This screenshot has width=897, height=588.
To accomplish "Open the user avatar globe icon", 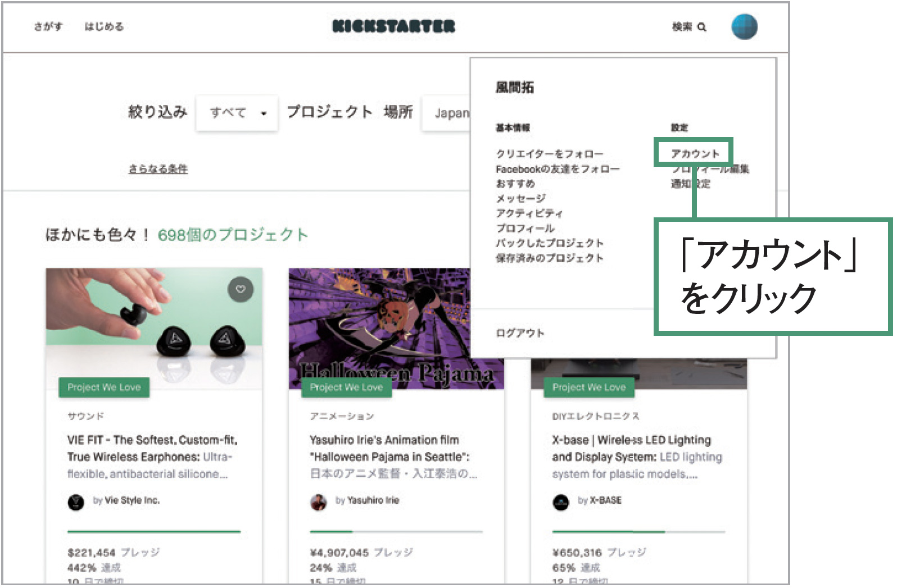I will point(744,26).
